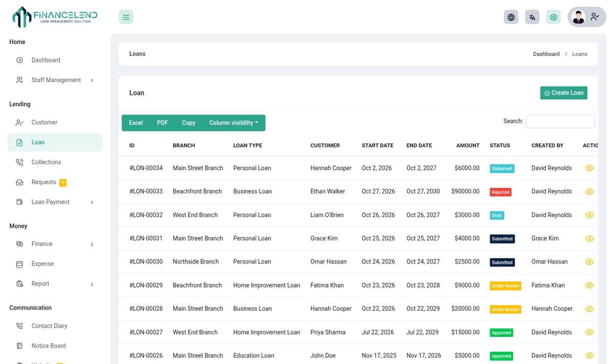This screenshot has width=615, height=364.
Task: Click the Education Loan type cell
Action: tap(254, 355)
